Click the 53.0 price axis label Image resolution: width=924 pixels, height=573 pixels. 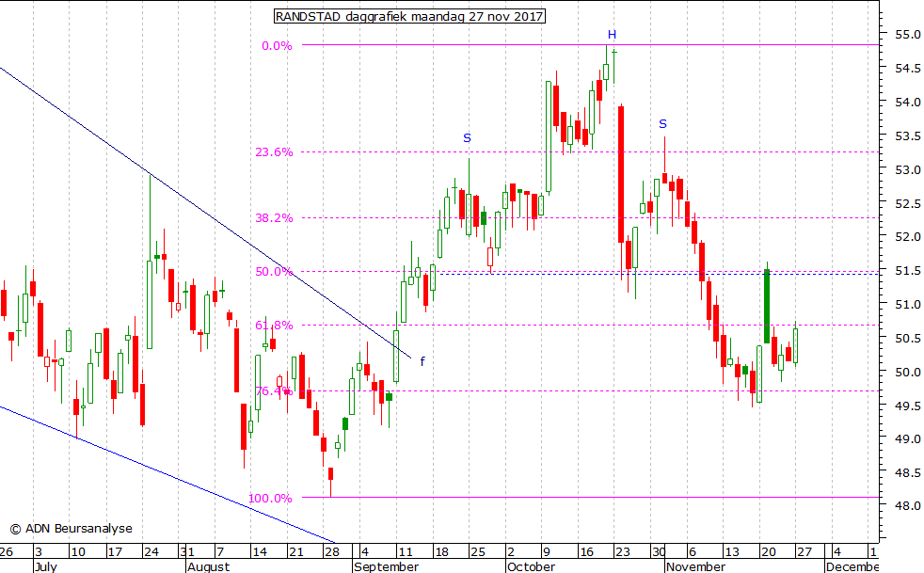pos(907,169)
